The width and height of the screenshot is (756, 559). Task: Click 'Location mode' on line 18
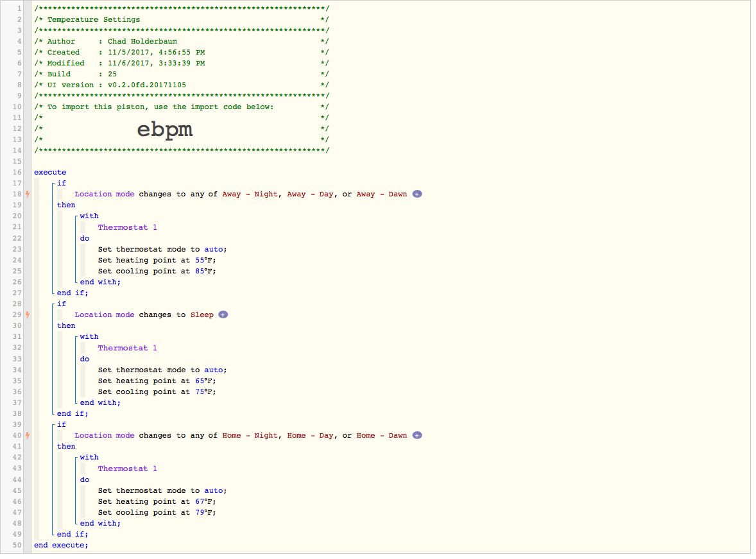click(x=105, y=194)
